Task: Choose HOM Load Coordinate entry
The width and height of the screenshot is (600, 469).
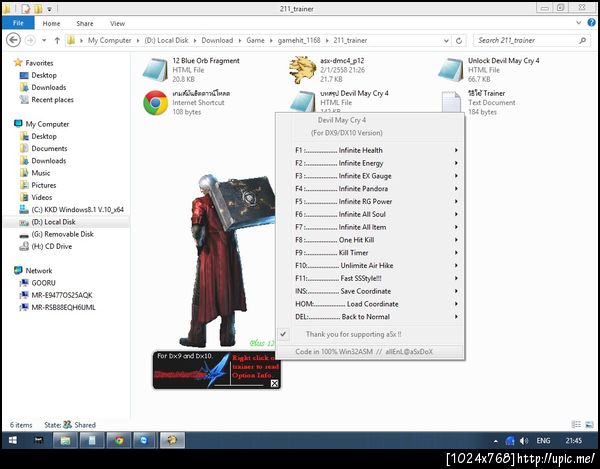Action: tap(370, 304)
